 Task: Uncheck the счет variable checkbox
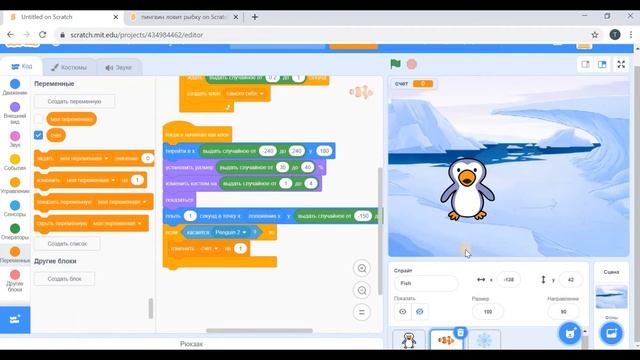coord(38,135)
